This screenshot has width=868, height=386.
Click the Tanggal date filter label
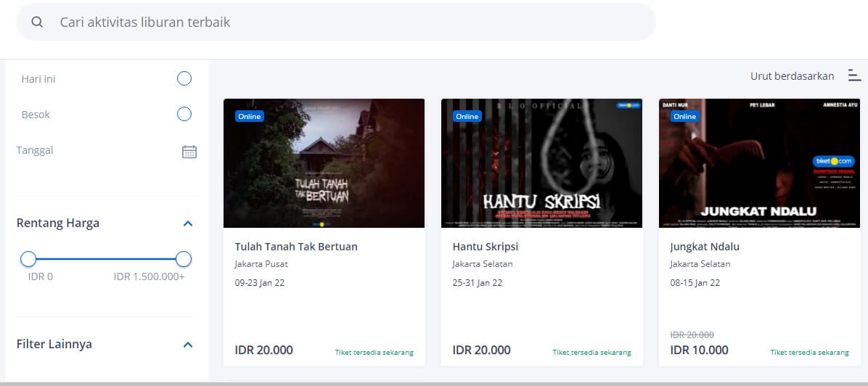click(35, 150)
